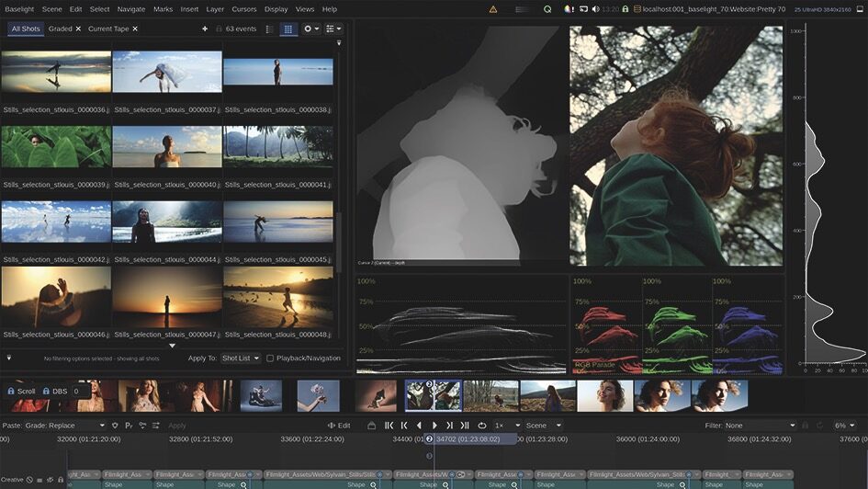Click the grid thumbnail view icon

(287, 29)
